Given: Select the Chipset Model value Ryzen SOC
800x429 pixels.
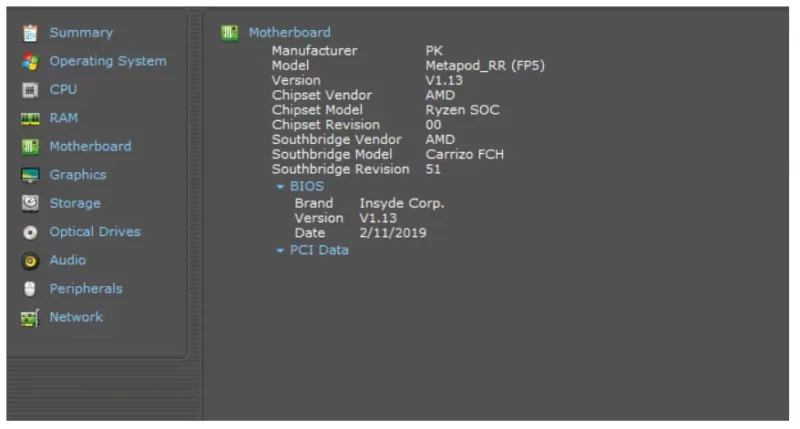Looking at the screenshot, I should click(463, 110).
